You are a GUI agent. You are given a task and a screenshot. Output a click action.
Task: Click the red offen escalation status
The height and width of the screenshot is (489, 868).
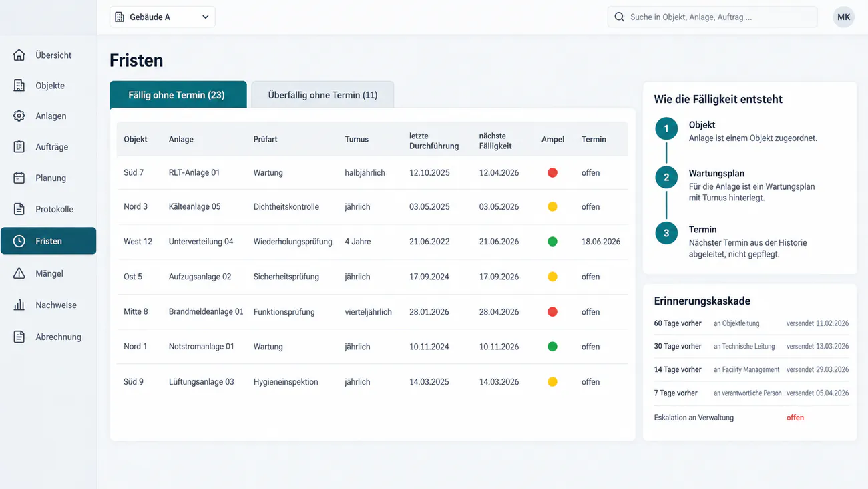click(x=795, y=418)
